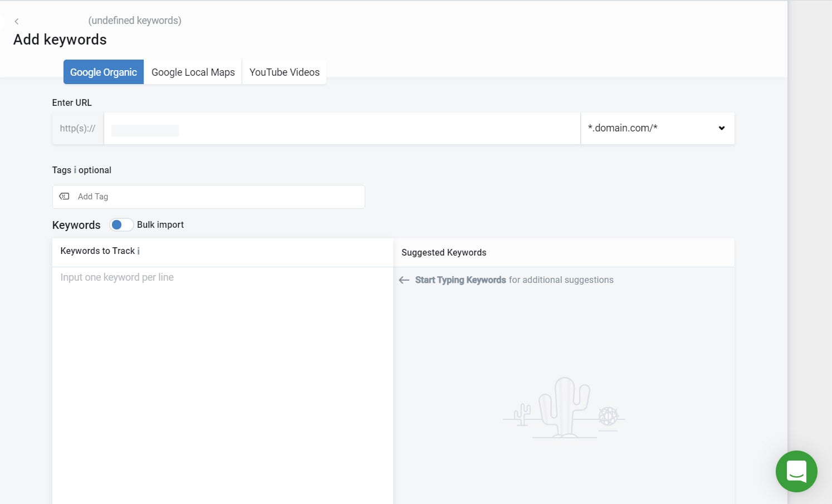Click the keywords entry textarea
The width and height of the screenshot is (832, 504).
(x=223, y=334)
